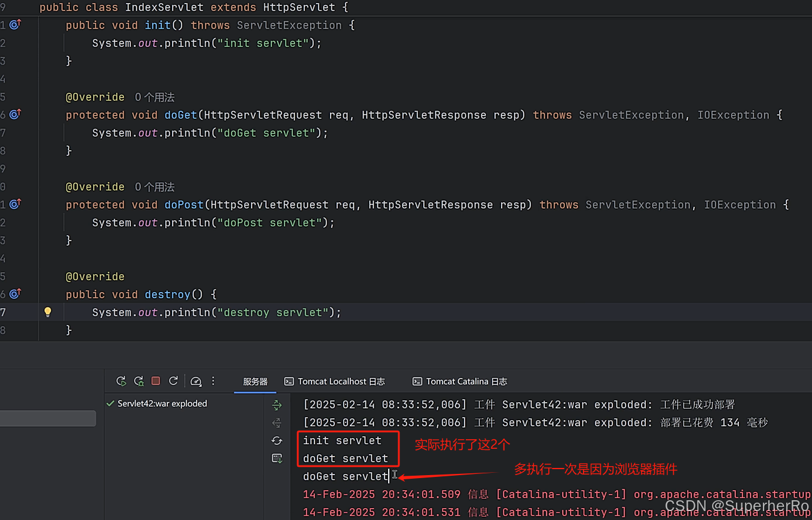Image resolution: width=812 pixels, height=520 pixels.
Task: Click the Deploy all artifacts icon
Action: [x=277, y=405]
